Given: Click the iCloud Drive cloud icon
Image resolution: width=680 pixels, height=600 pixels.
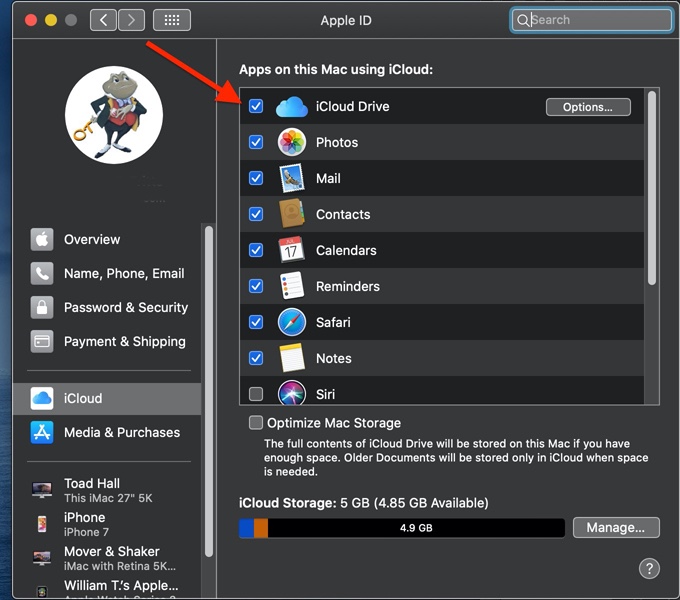Looking at the screenshot, I should 292,107.
